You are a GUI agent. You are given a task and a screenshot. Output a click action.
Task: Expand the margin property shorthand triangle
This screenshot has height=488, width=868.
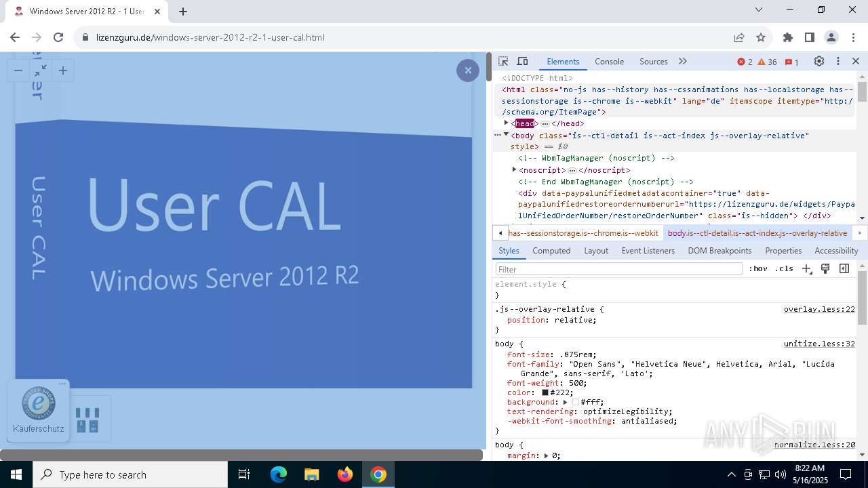click(546, 455)
